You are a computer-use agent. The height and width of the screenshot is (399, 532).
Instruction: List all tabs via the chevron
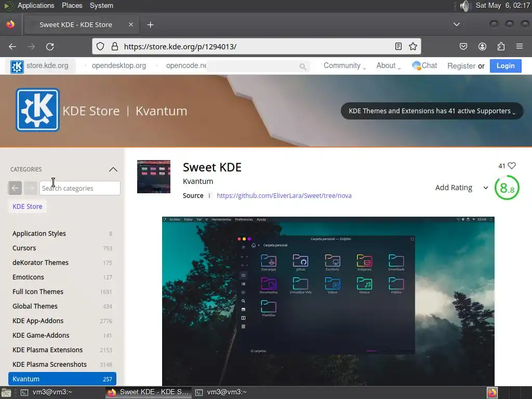(x=457, y=24)
